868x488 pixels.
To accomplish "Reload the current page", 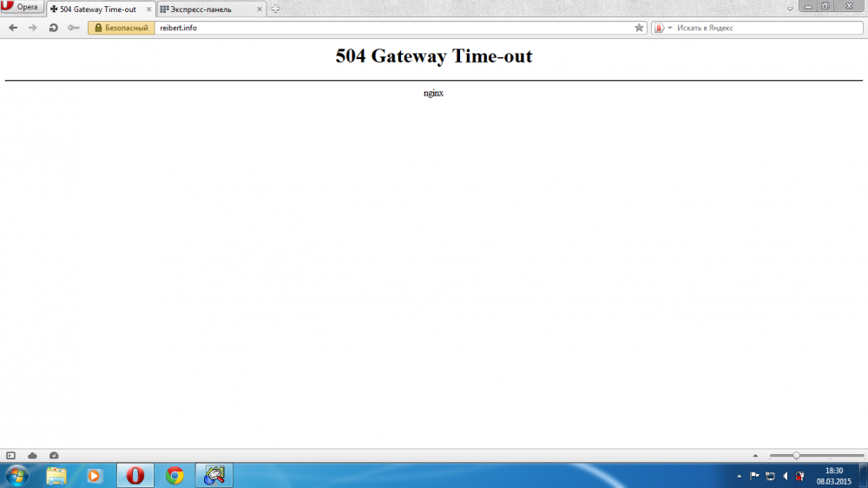I will coord(53,28).
